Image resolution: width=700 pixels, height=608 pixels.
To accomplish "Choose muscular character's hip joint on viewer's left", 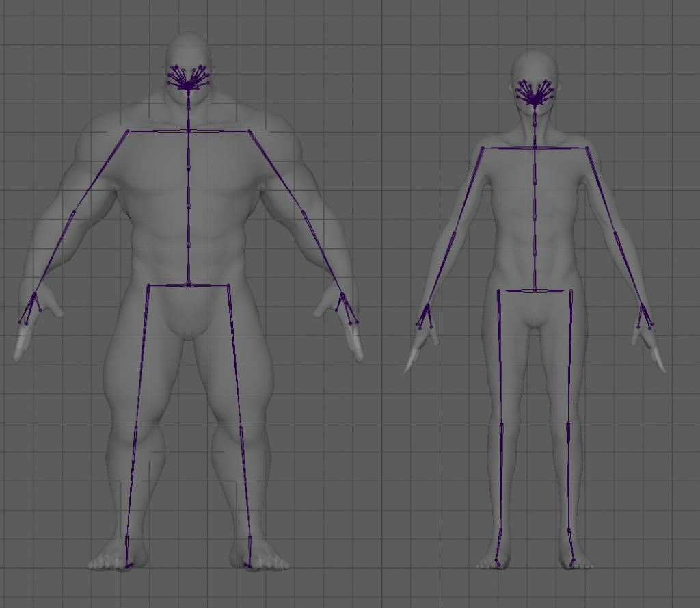I will click(x=148, y=285).
